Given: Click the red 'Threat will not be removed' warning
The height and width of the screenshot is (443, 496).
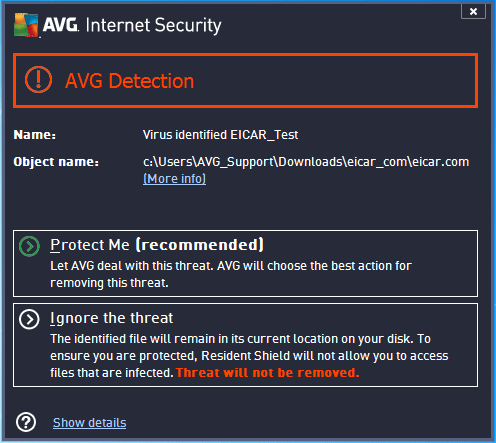Looking at the screenshot, I should tap(268, 372).
